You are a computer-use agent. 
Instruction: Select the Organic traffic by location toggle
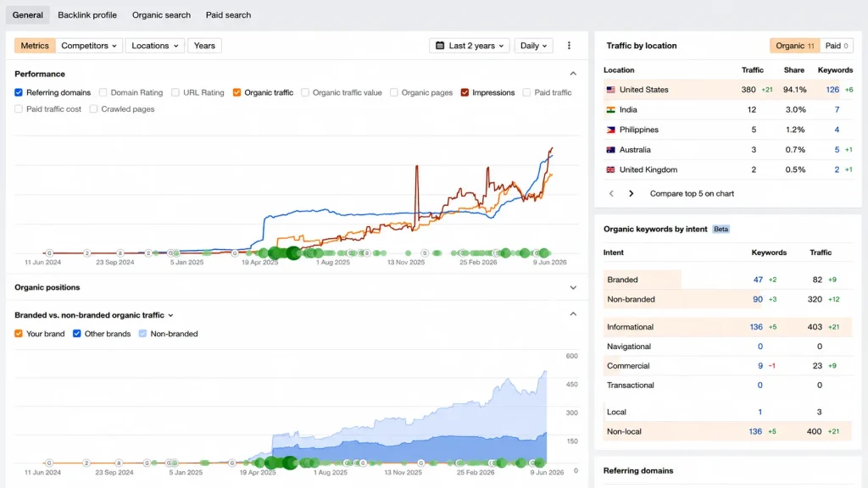click(x=794, y=46)
